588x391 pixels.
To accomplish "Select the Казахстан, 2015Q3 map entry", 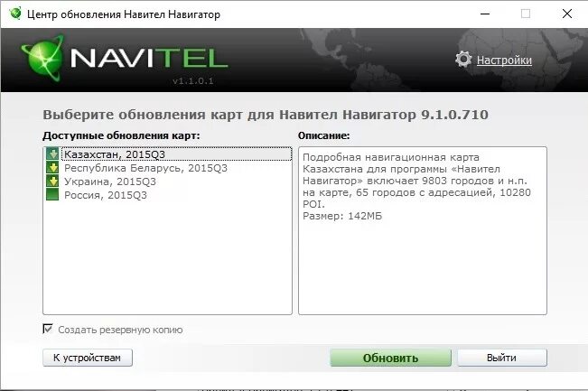I will [x=168, y=154].
